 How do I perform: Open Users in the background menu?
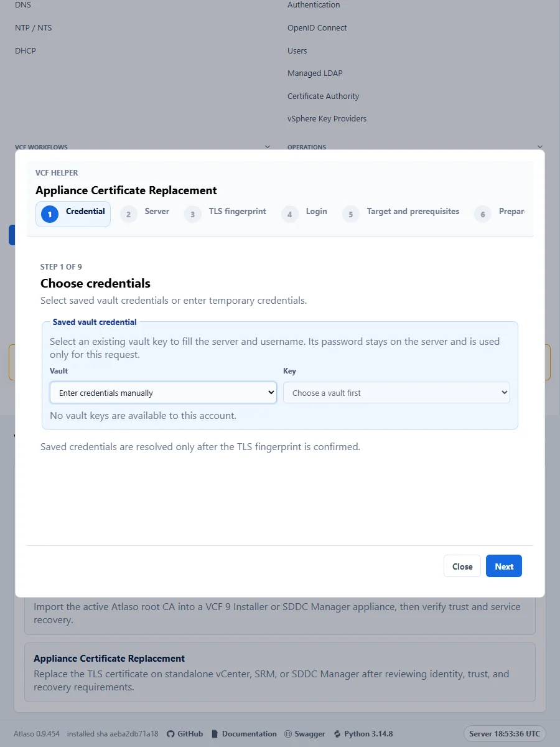pyautogui.click(x=297, y=50)
